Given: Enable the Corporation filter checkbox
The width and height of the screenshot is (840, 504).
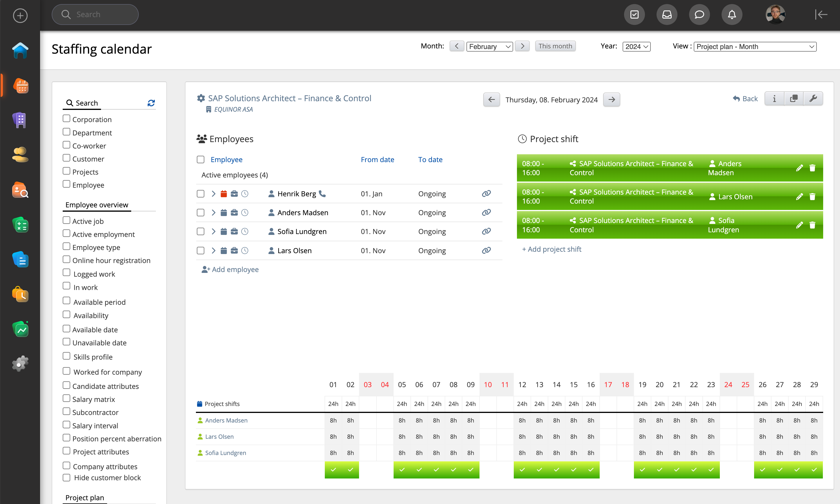Looking at the screenshot, I should coord(67,119).
